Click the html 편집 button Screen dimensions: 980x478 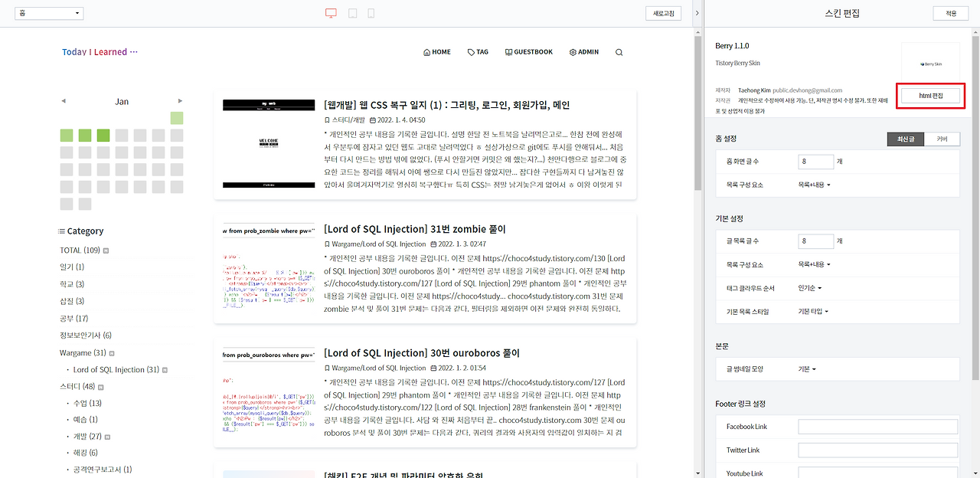click(930, 96)
